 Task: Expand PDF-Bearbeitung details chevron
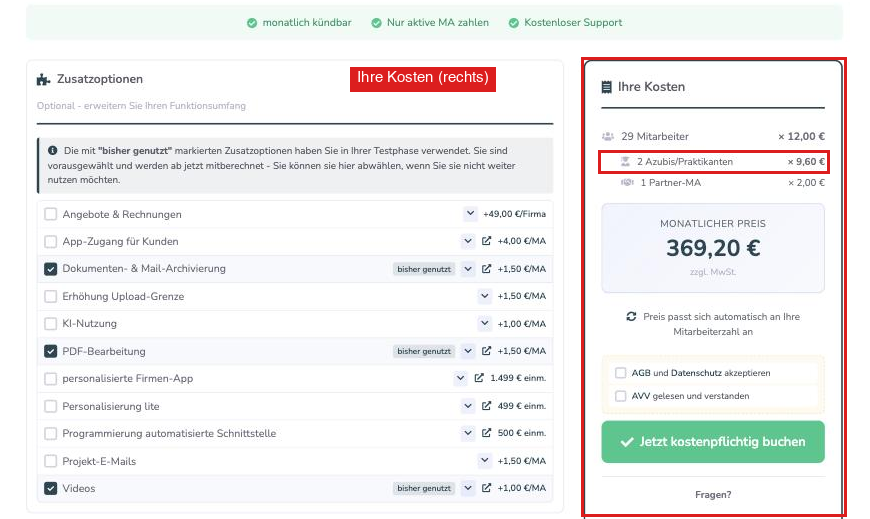tap(468, 351)
